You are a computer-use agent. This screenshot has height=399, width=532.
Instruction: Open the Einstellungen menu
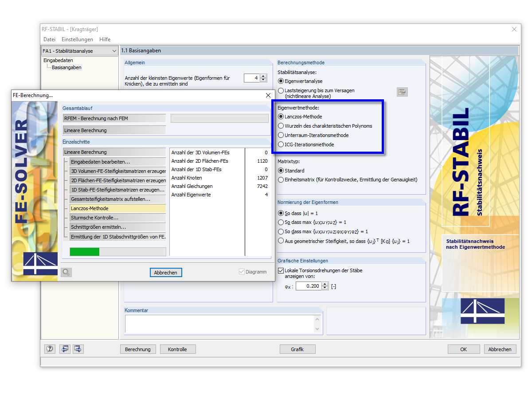click(77, 39)
